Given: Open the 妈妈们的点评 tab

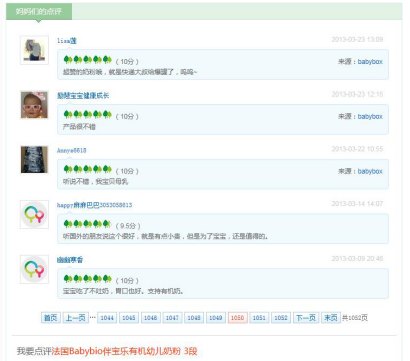Looking at the screenshot, I should (39, 12).
